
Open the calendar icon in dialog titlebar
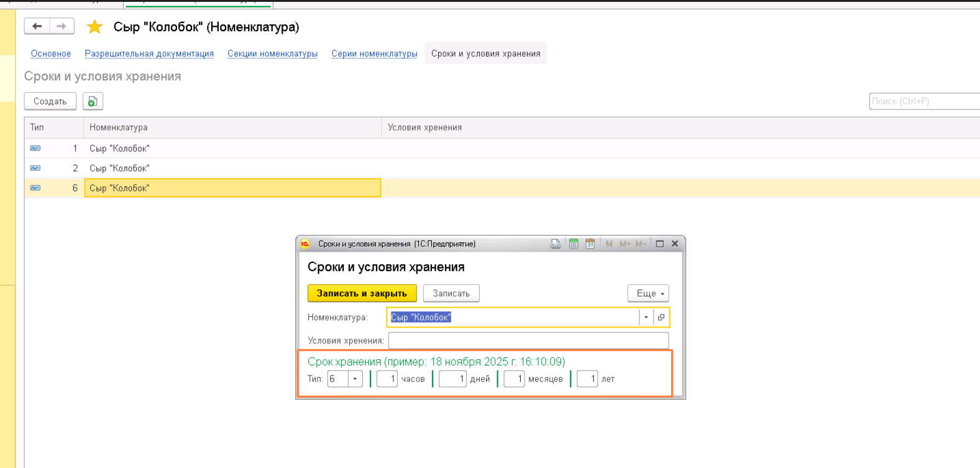[x=590, y=244]
